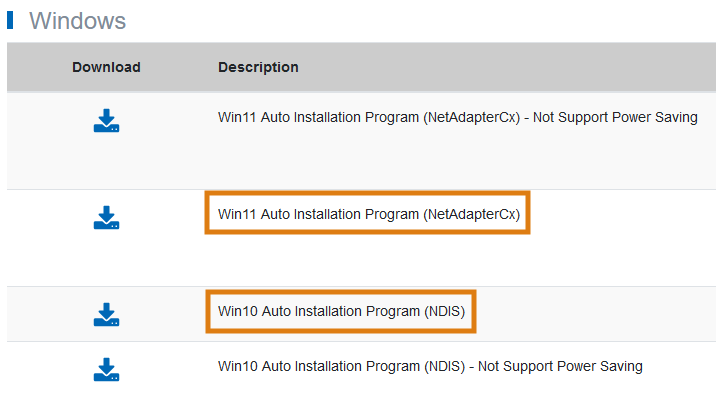Screen dimensions: 716x396
Task: Download Win10 NDIS driver without power saving
Action: coord(106,369)
